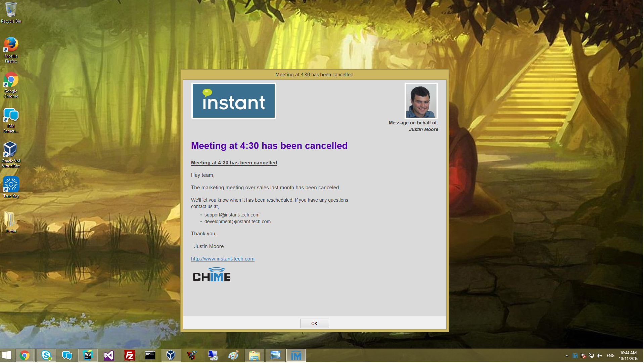Click the '- Justin Moore' signature line
The width and height of the screenshot is (644, 363).
tap(207, 247)
